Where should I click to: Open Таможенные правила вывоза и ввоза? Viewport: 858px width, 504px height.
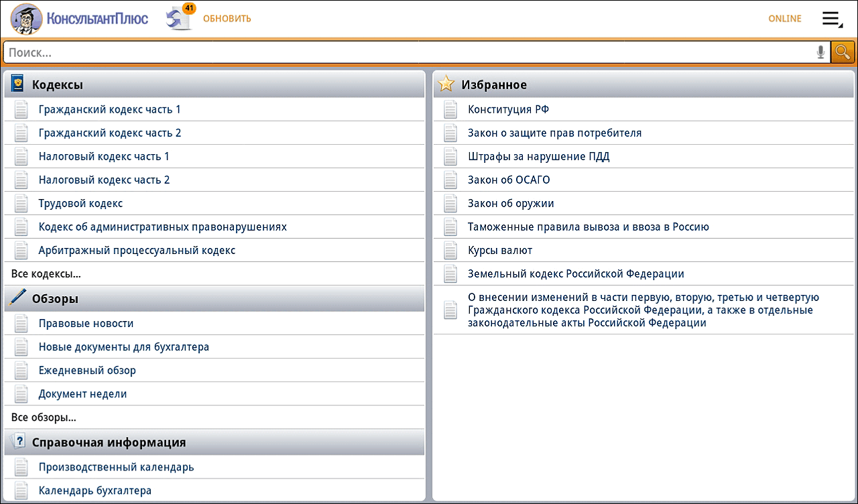point(643,227)
